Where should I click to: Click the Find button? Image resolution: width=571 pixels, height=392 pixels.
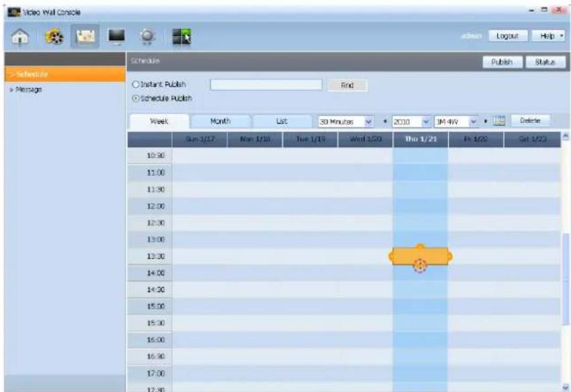click(347, 85)
